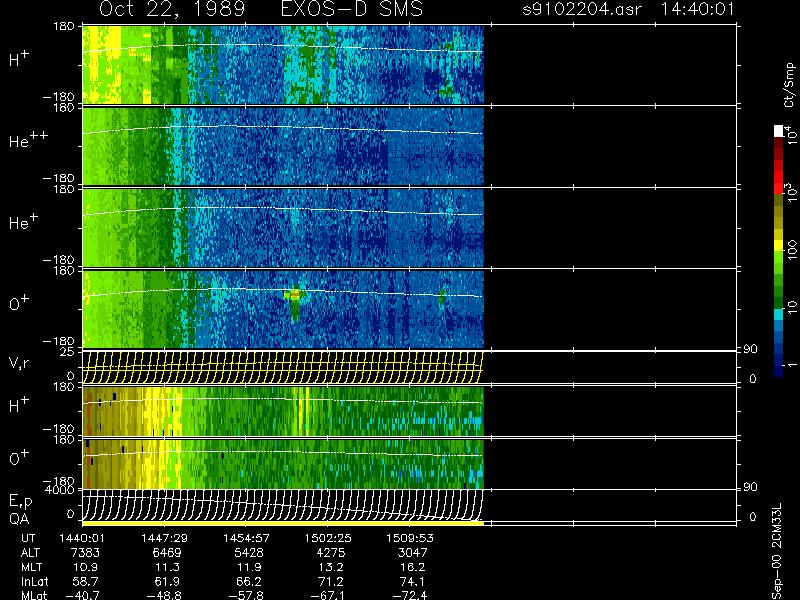Viewport: 800px width, 600px height.
Task: Select the UT value '1454:57'
Action: (246, 538)
